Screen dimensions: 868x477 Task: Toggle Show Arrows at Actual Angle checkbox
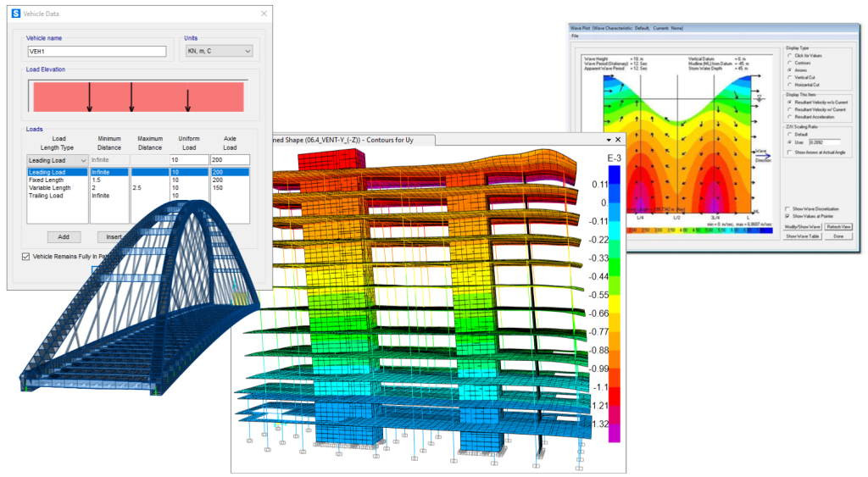(x=789, y=153)
